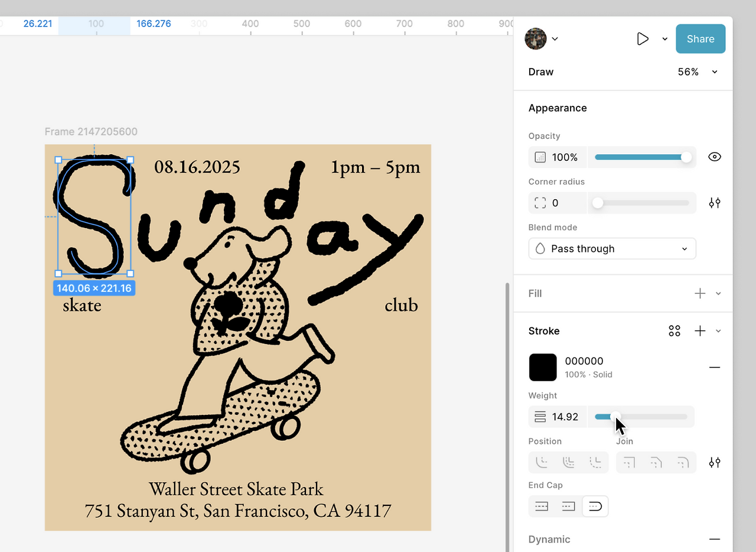Click the Share button
This screenshot has height=552, width=756.
700,39
